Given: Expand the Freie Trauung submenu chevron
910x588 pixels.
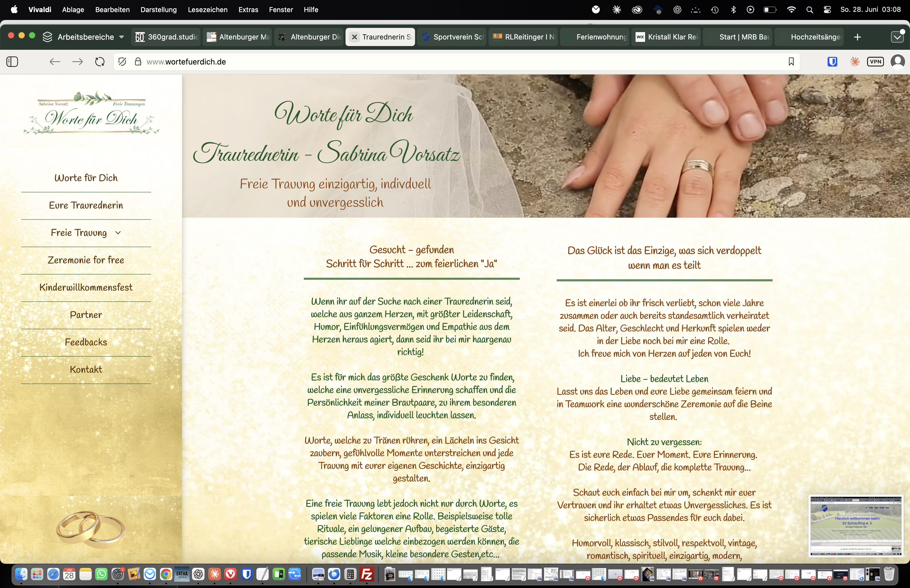Looking at the screenshot, I should tap(118, 232).
